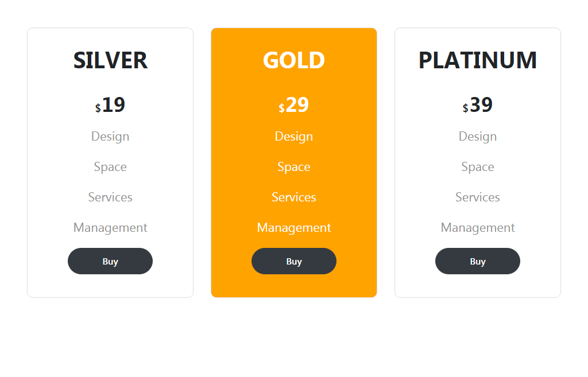
Task: Click the $39 price on the Platinum card
Action: pos(478,104)
